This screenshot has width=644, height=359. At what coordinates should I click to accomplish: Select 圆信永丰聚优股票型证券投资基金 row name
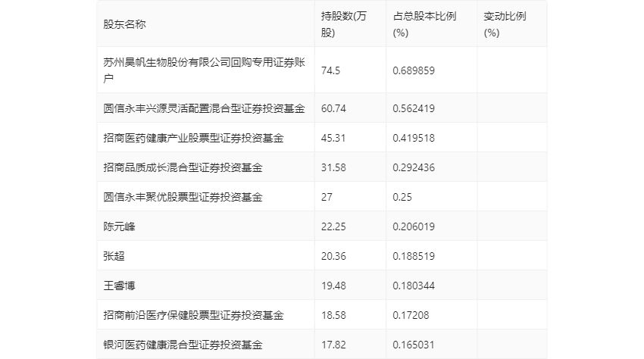pyautogui.click(x=183, y=197)
